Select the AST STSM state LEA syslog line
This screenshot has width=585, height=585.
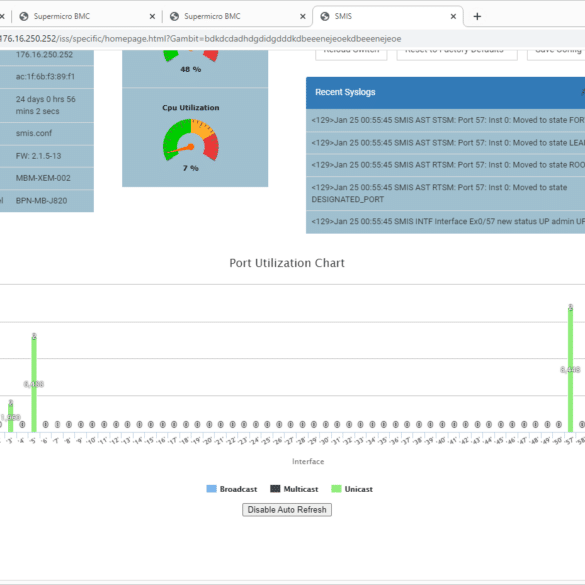click(x=445, y=143)
